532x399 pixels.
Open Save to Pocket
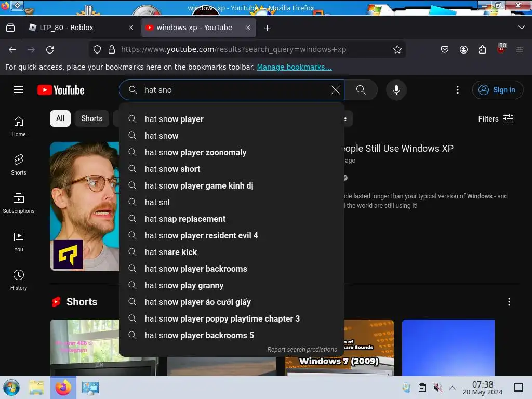(x=445, y=49)
